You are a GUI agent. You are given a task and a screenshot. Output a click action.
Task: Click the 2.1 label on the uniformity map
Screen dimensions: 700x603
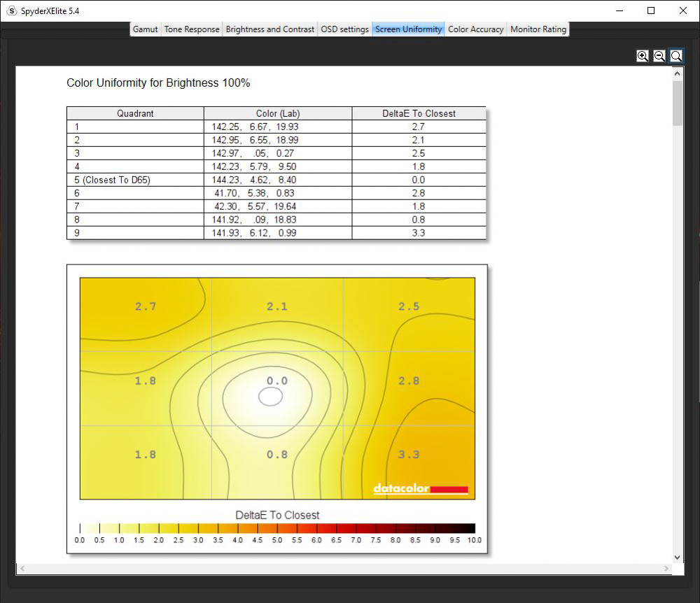pos(277,306)
